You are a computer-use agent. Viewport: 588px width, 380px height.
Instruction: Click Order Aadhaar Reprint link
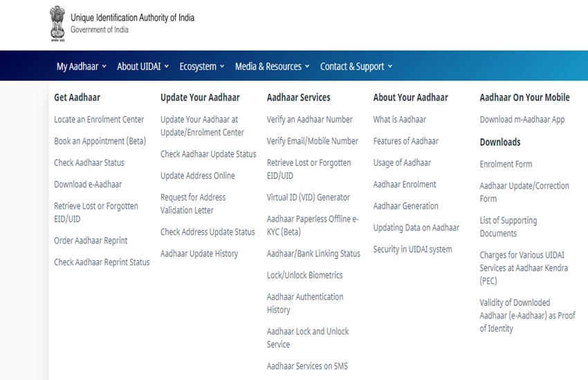click(91, 240)
